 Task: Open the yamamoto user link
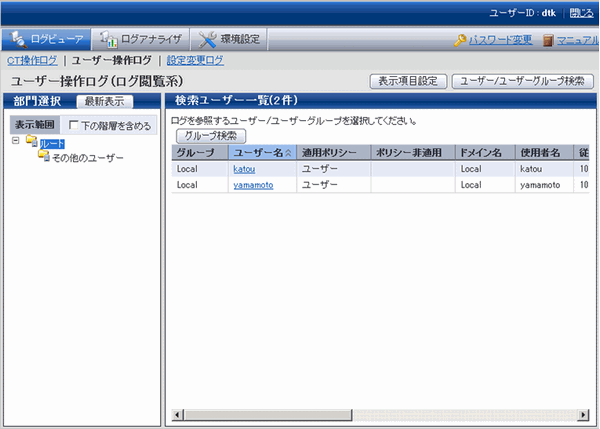pyautogui.click(x=252, y=185)
